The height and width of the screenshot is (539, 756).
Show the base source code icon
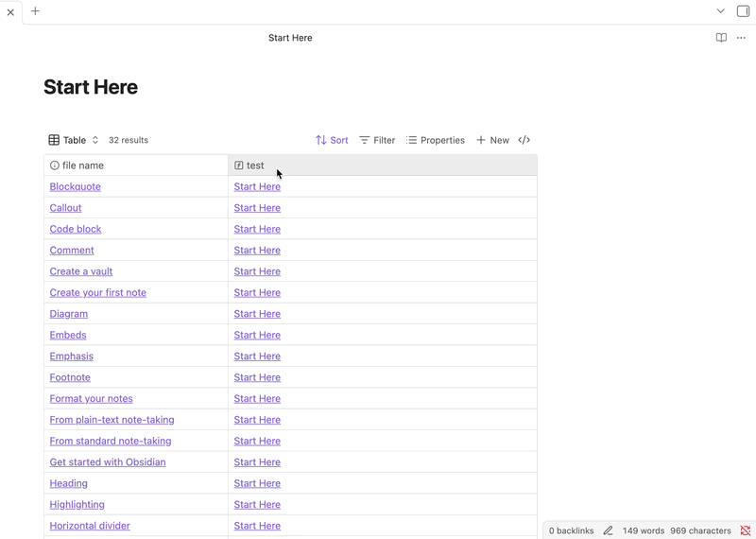(x=524, y=140)
